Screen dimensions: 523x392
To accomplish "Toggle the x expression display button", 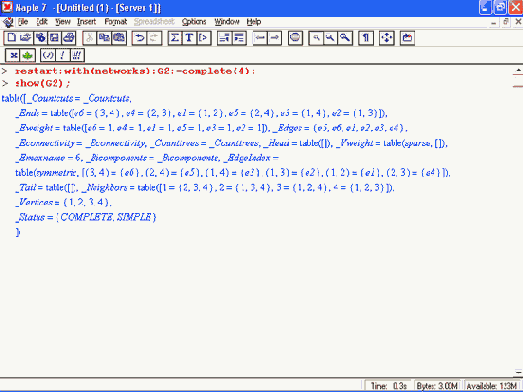I will click(13, 55).
